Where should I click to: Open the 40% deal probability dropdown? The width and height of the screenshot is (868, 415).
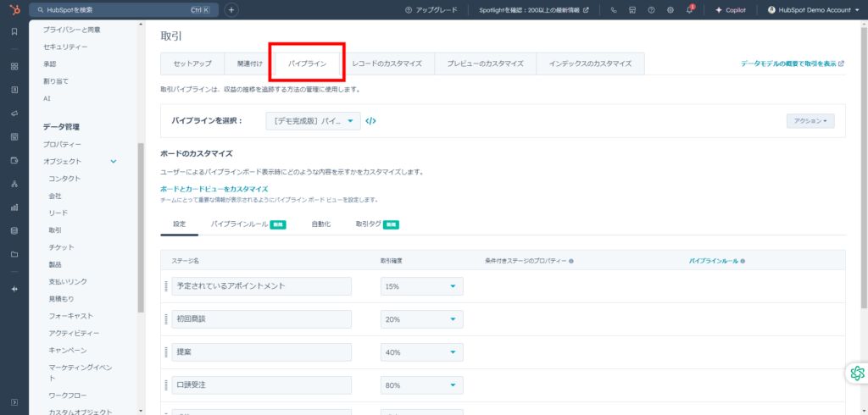tap(422, 352)
